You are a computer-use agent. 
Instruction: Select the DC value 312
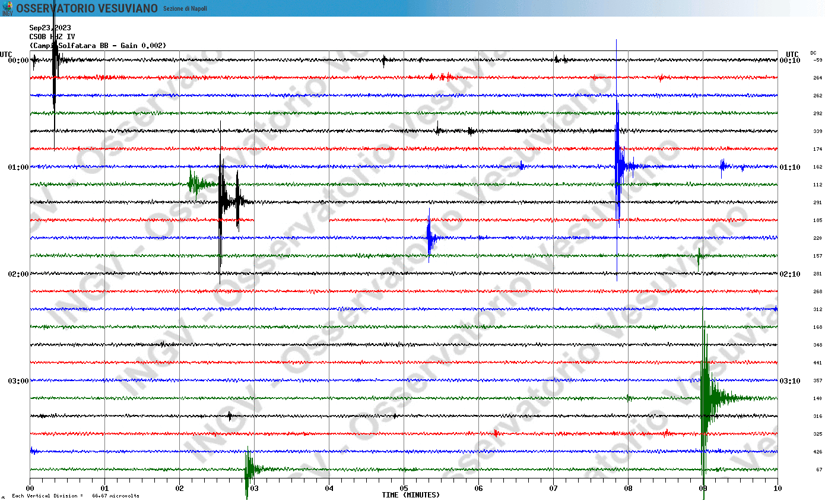pos(817,309)
